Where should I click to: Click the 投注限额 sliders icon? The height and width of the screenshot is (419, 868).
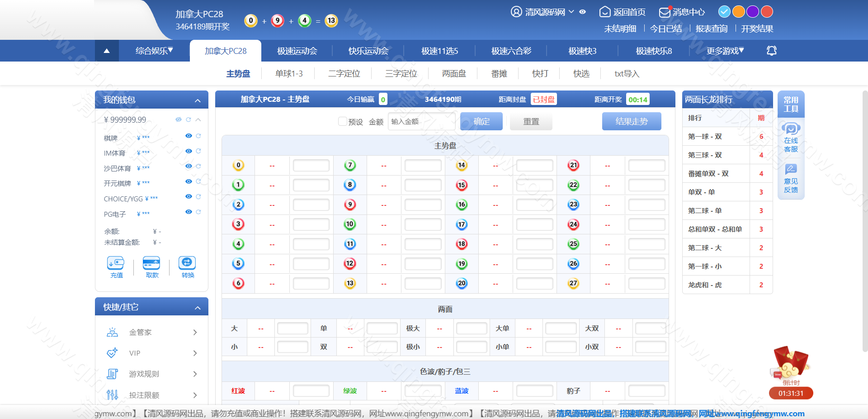112,395
